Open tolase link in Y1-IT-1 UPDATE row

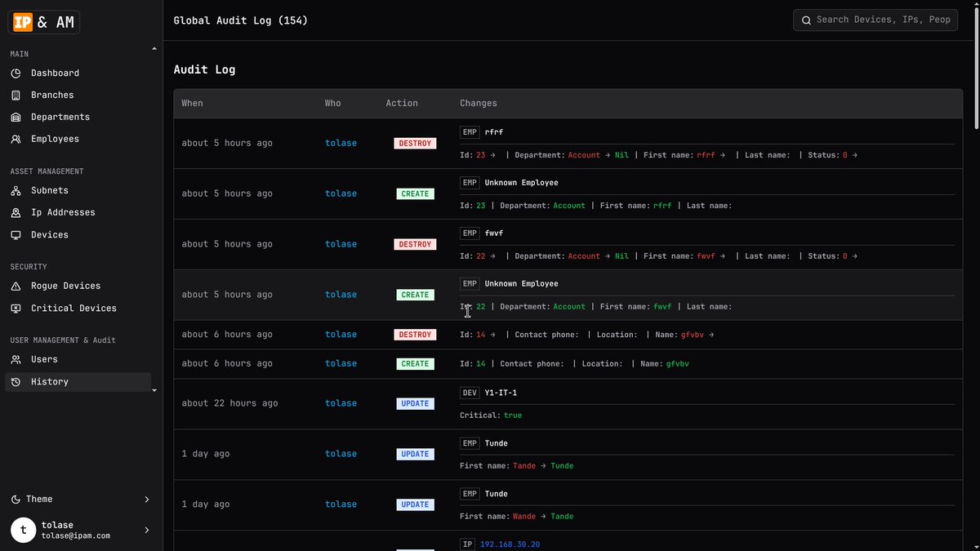point(341,403)
